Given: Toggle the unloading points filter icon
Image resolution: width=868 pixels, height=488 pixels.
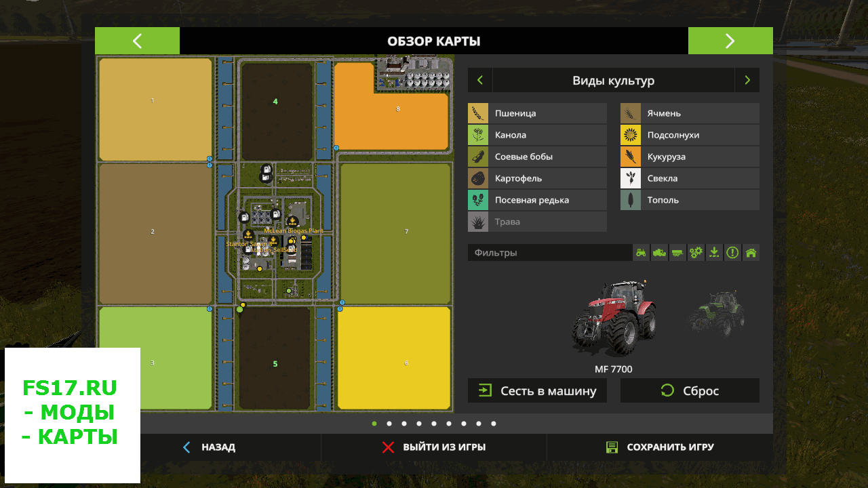Looking at the screenshot, I should tap(714, 253).
